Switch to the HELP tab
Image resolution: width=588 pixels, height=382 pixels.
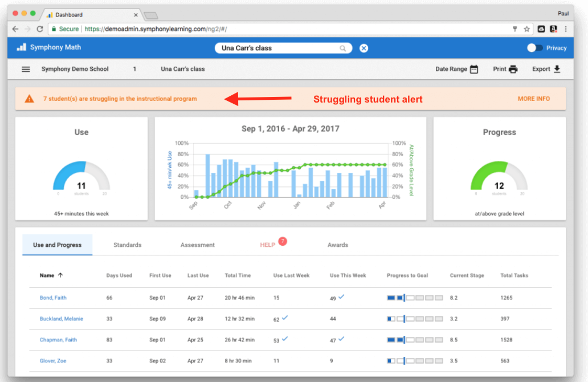click(268, 245)
